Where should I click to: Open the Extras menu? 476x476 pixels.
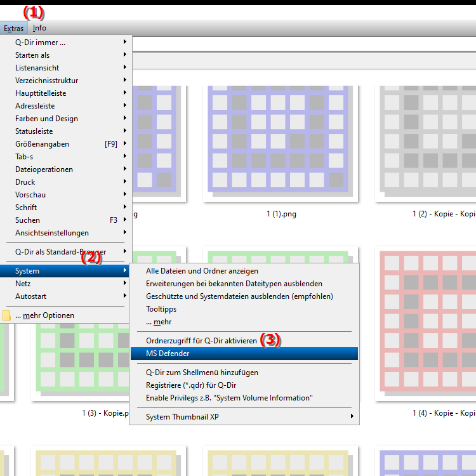click(x=14, y=28)
